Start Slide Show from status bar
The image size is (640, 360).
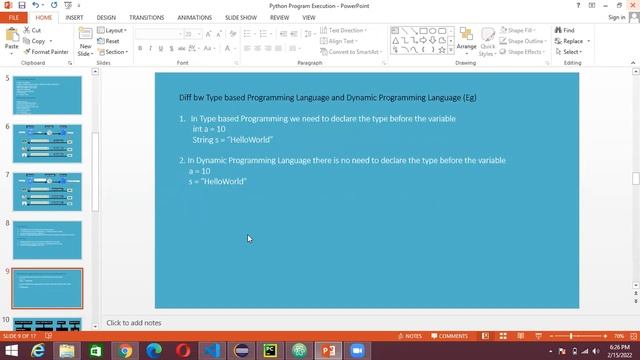[538, 336]
